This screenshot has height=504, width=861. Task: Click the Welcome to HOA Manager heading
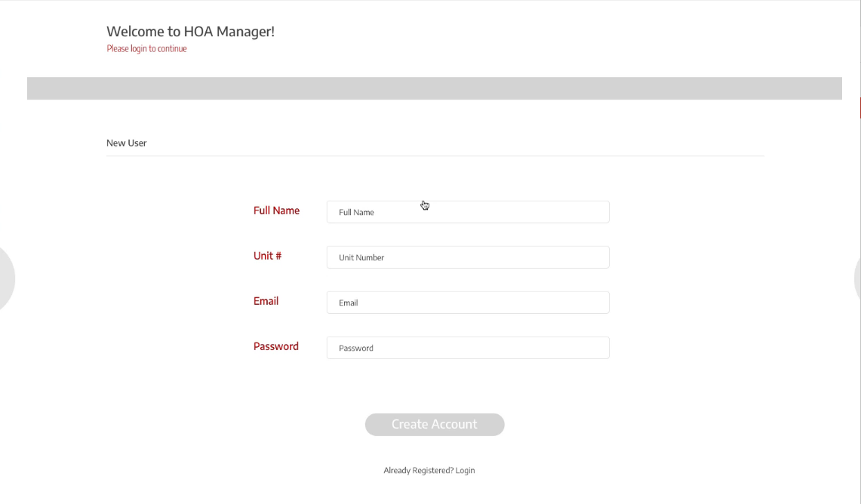[x=191, y=32]
